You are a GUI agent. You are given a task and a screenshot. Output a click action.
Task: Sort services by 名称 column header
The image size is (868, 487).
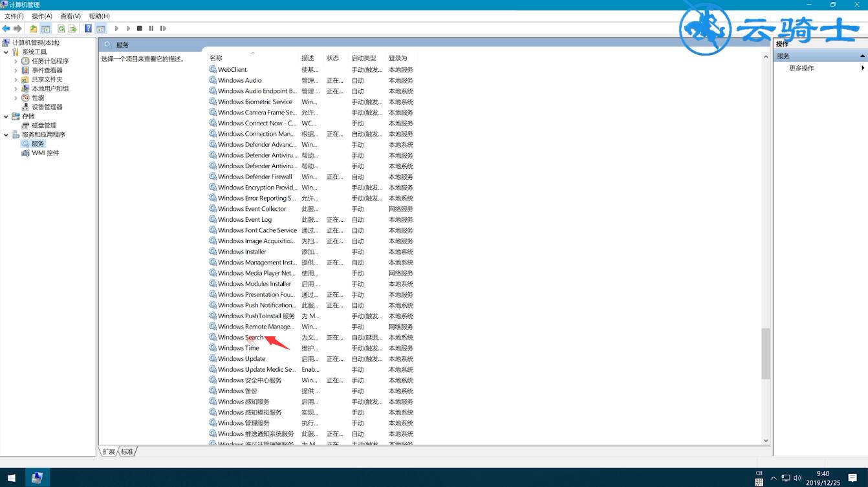pos(253,58)
